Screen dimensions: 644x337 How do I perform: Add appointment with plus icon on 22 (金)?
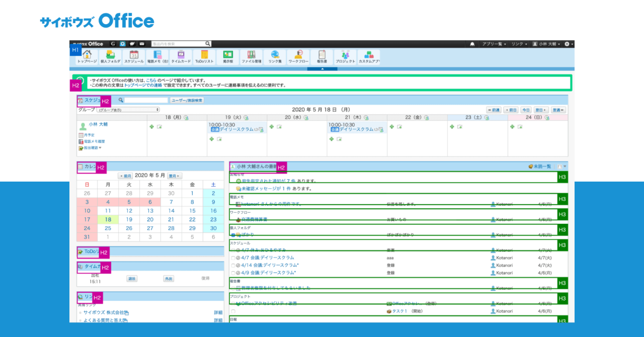(392, 127)
